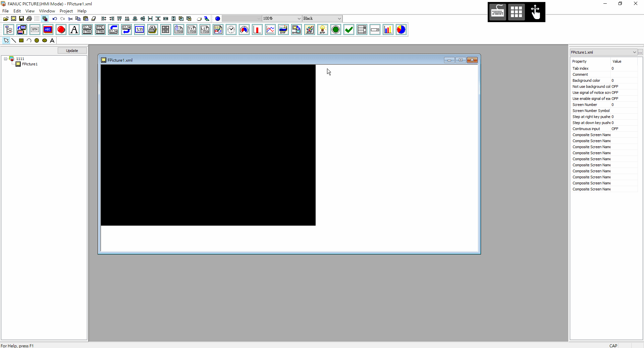Toggle the Continuous input OFF value
Screen dimensions: 644x348
coord(615,129)
